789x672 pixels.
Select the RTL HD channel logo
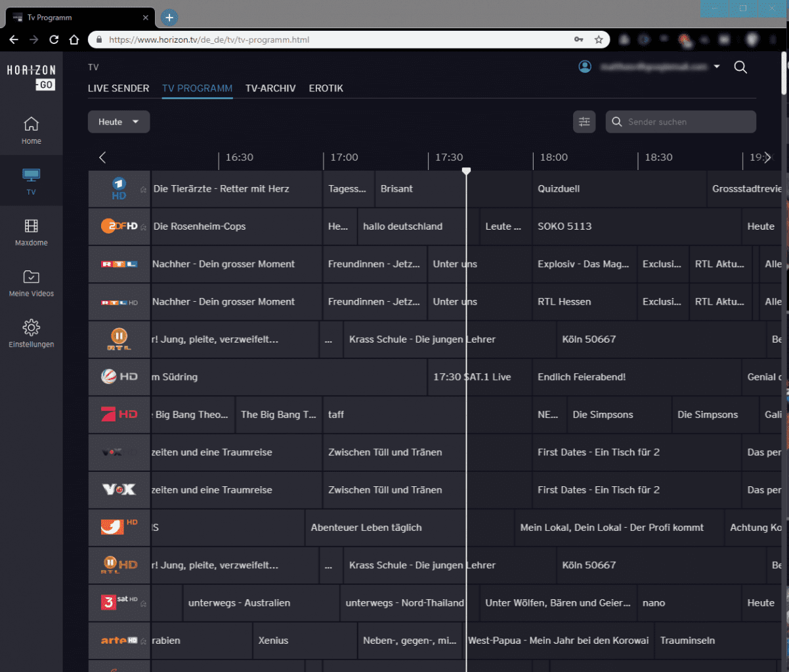(x=119, y=302)
